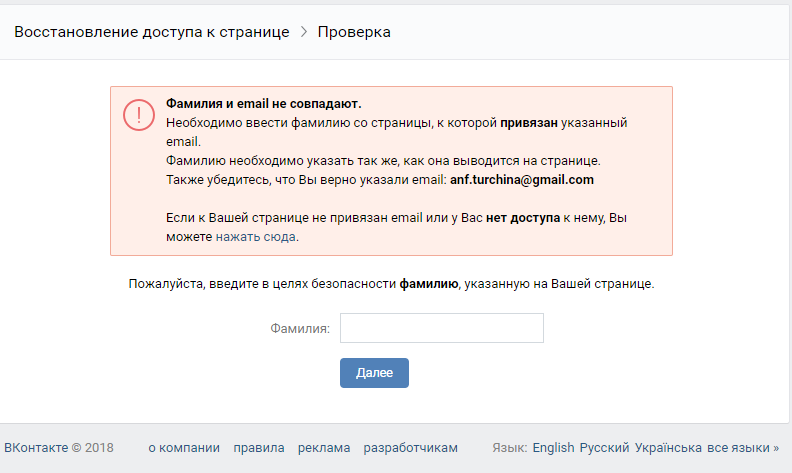Expand 'все языки »' language list
Screen dimensions: 792x473
743,448
